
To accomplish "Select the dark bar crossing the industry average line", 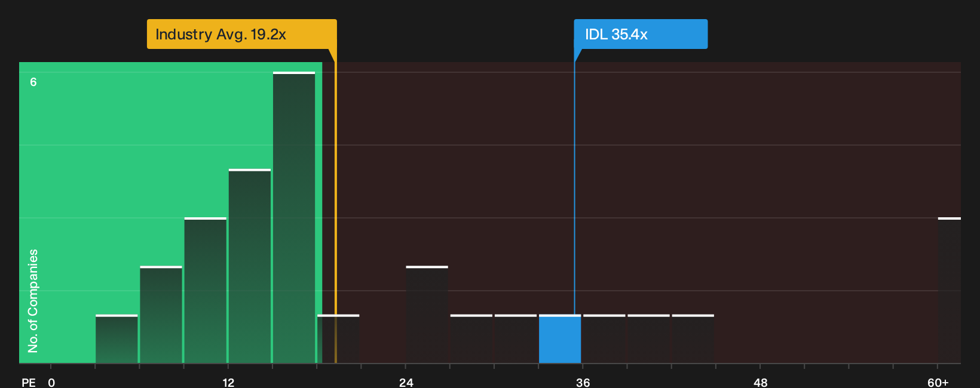I will point(338,339).
